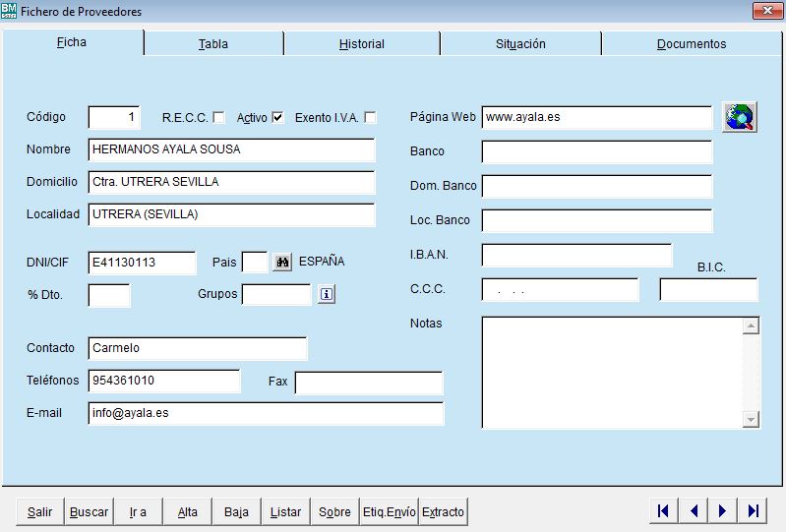Open the Grupos info icon
This screenshot has height=532, width=786.
[327, 294]
